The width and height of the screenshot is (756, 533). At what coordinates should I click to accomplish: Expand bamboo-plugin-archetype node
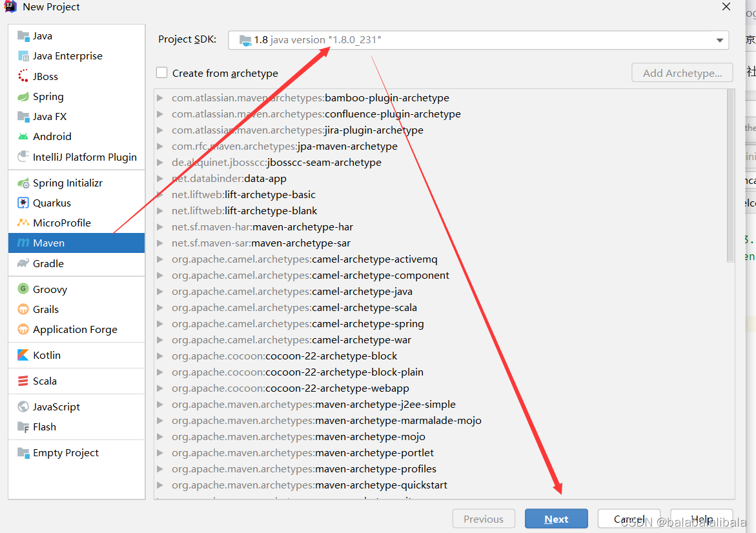click(x=160, y=98)
